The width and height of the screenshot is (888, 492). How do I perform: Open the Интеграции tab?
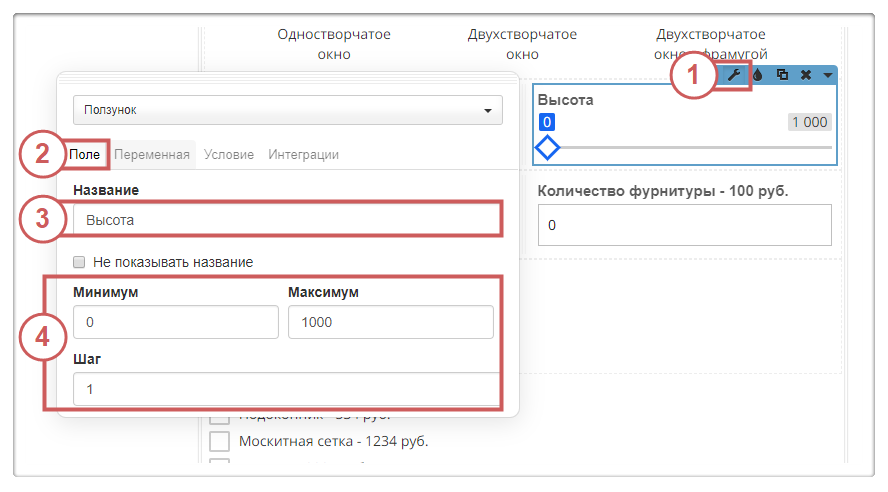[x=303, y=155]
